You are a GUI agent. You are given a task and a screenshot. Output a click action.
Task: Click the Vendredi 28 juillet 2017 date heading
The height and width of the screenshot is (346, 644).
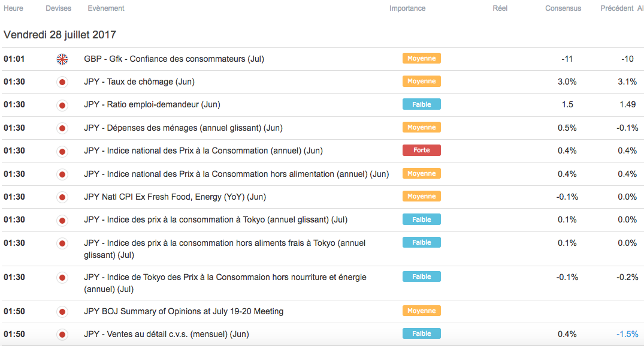click(60, 35)
